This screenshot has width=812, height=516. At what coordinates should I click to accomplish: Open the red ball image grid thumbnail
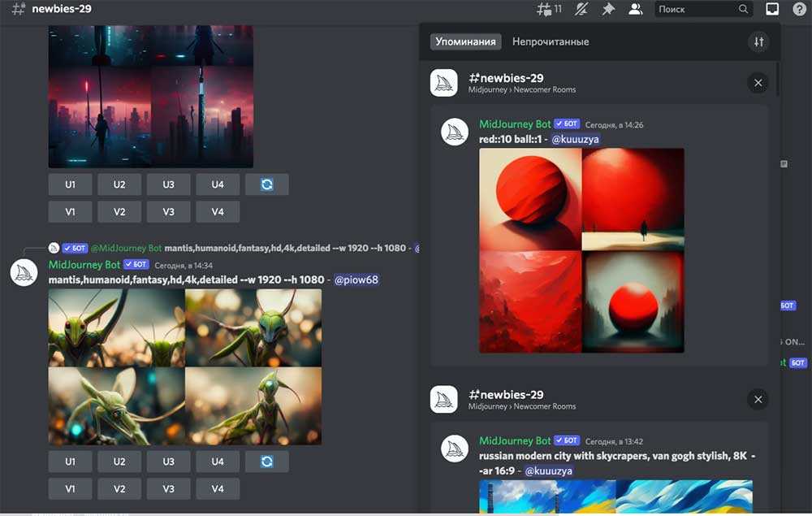(x=581, y=250)
